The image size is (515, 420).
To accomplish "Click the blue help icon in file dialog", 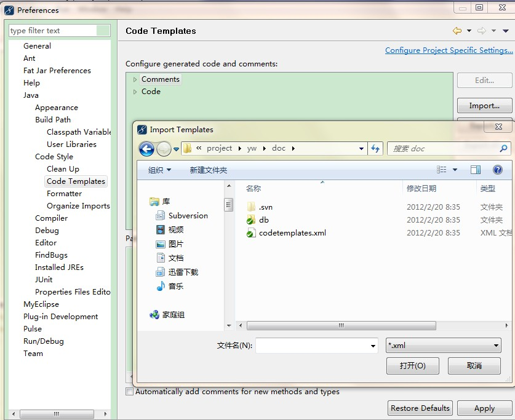I will [498, 170].
